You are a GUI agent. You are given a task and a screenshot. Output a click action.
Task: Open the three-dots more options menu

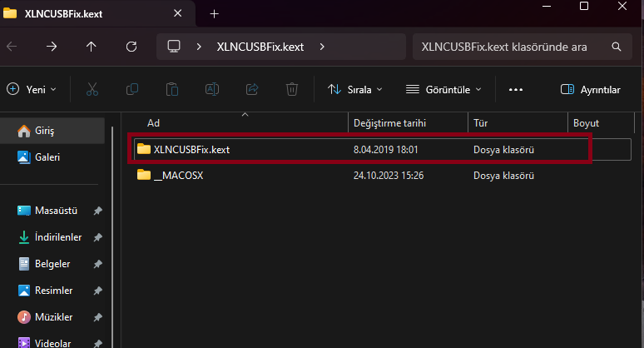[515, 90]
